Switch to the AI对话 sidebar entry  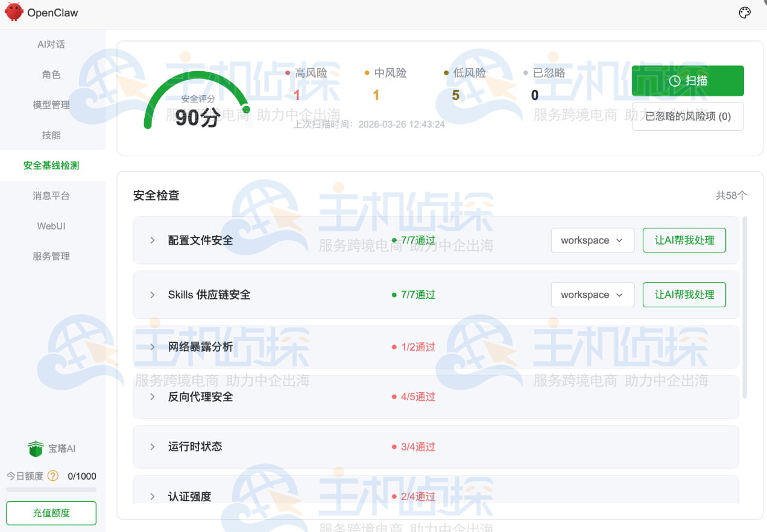click(51, 44)
